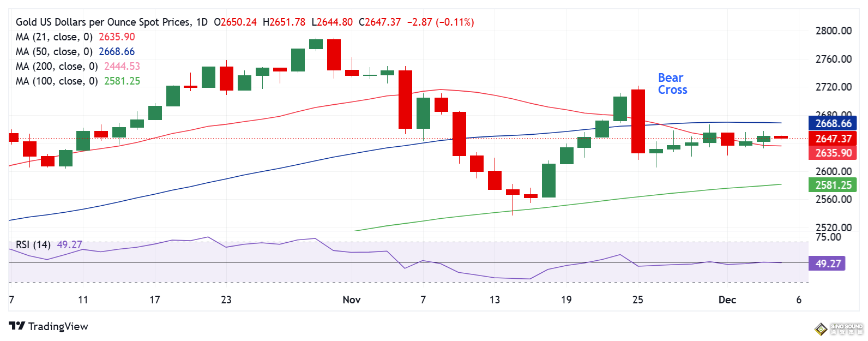This screenshot has width=868, height=341.
Task: Click the red 2635.90 MA price label
Action: click(833, 153)
